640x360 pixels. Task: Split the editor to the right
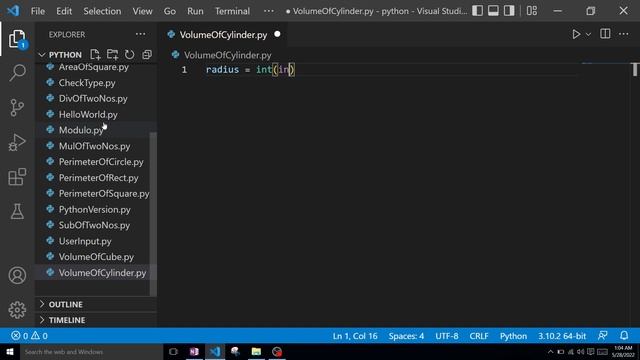click(605, 34)
